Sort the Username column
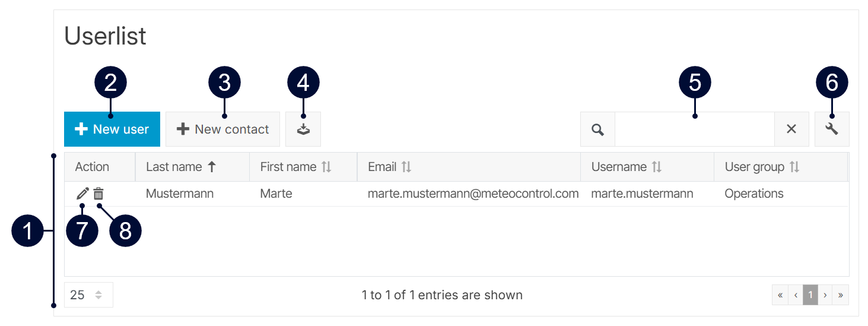This screenshot has height=326, width=868. click(657, 167)
